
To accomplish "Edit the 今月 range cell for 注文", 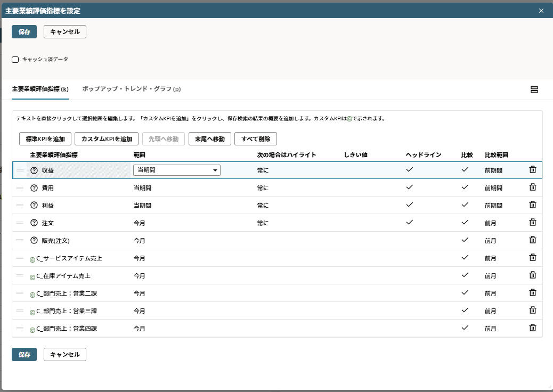I will [139, 223].
